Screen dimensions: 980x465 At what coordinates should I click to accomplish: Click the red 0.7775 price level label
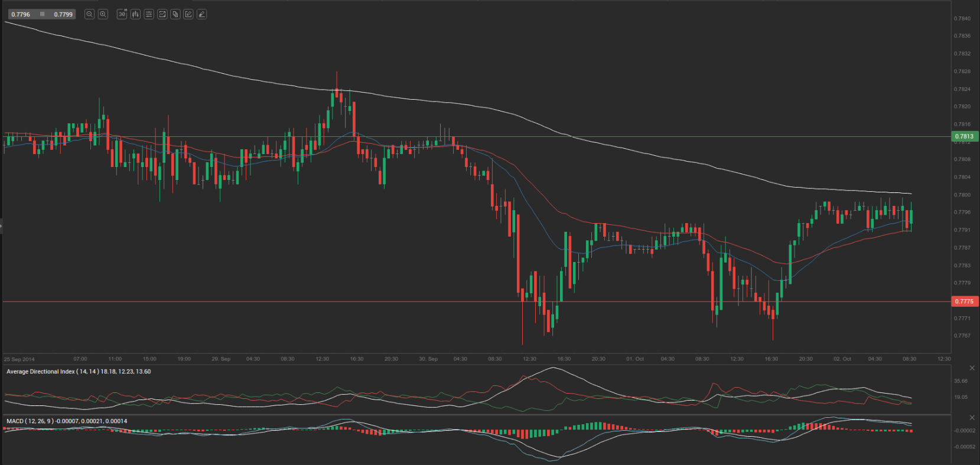(x=964, y=302)
